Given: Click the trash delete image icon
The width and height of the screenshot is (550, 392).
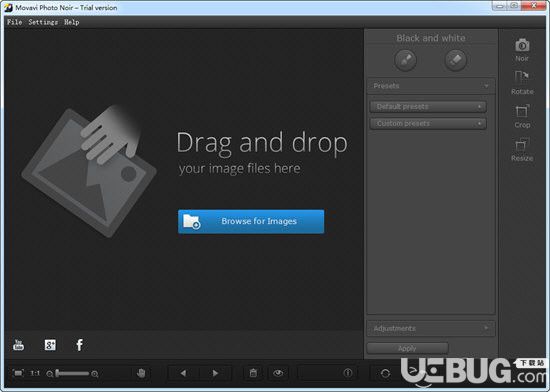Looking at the screenshot, I should pos(253,373).
